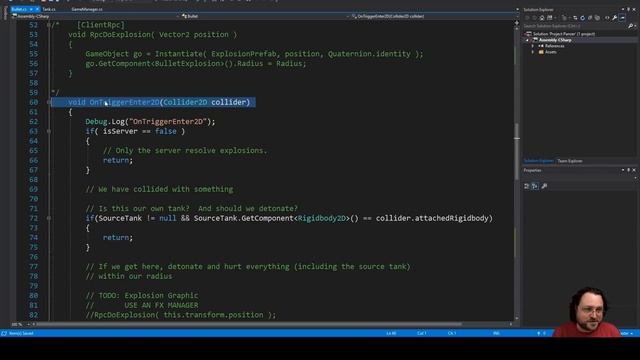
Task: Click '[ClientRpc]' attribute on line 52
Action: point(101,25)
